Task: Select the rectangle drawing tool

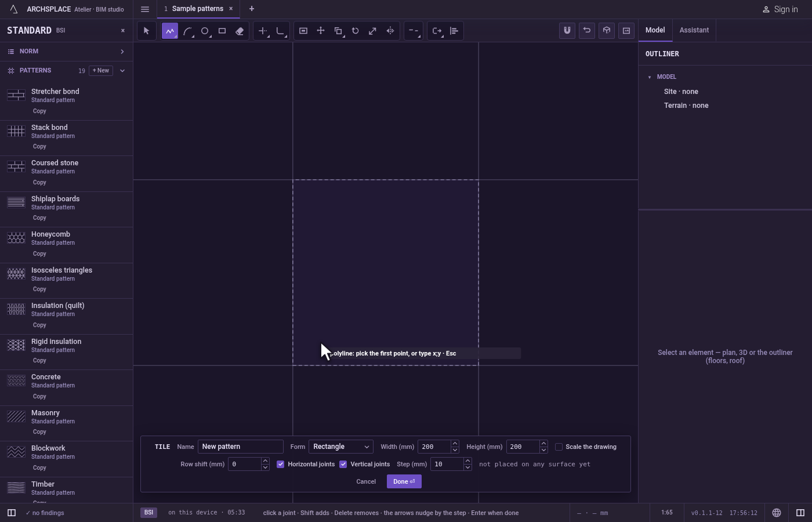Action: pos(222,31)
